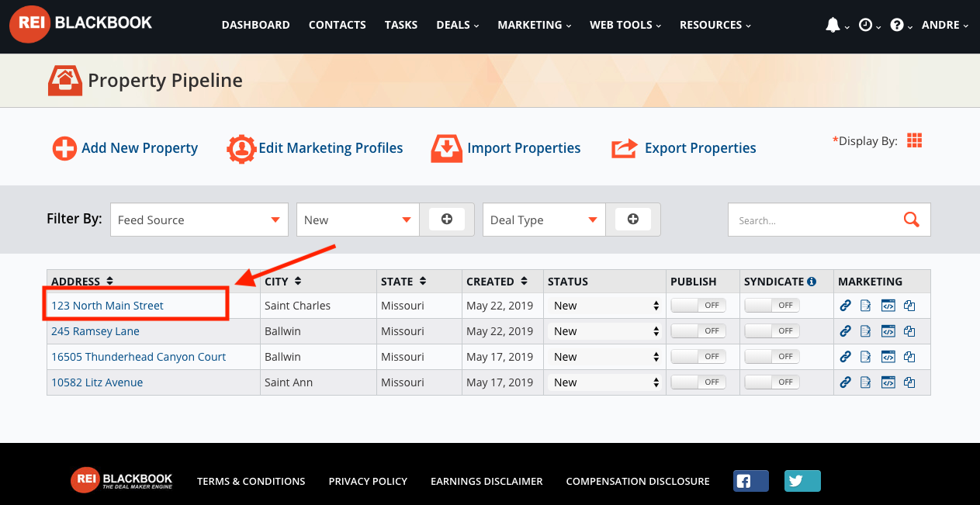
Task: Click the link icon in the 245 Ramsey Lane row
Action: [x=846, y=331]
